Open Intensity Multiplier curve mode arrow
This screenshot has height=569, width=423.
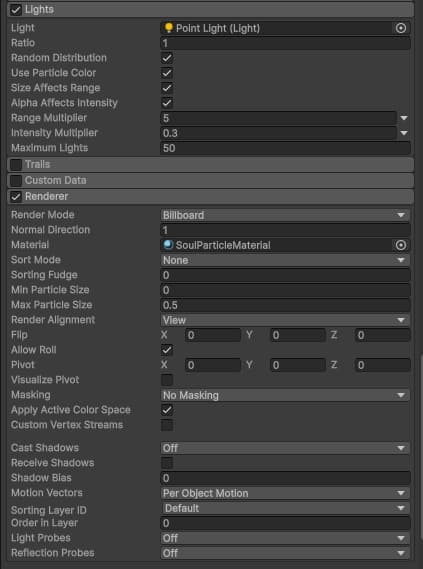pyautogui.click(x=404, y=133)
